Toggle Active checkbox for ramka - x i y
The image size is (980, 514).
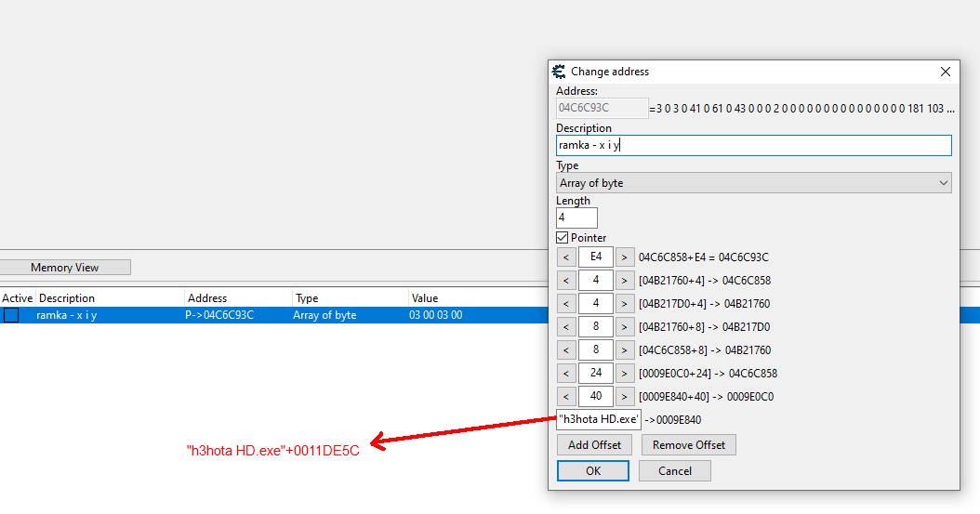pyautogui.click(x=11, y=315)
